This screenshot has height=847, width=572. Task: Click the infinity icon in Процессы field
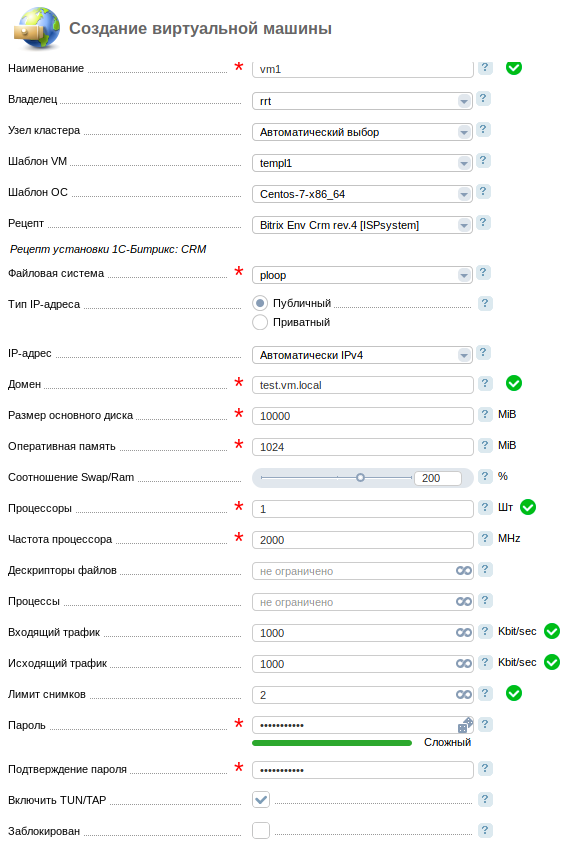pyautogui.click(x=464, y=601)
